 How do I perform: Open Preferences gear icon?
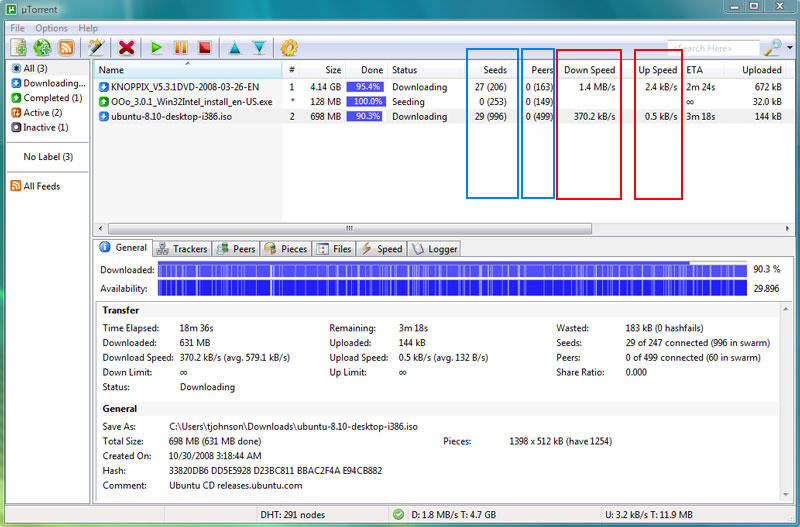(x=289, y=47)
